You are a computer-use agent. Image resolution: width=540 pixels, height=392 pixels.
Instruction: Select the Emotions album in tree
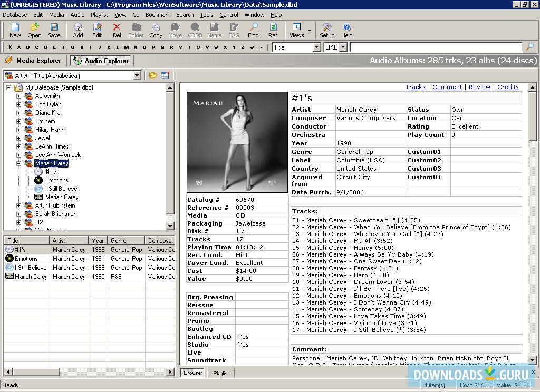[x=56, y=180]
